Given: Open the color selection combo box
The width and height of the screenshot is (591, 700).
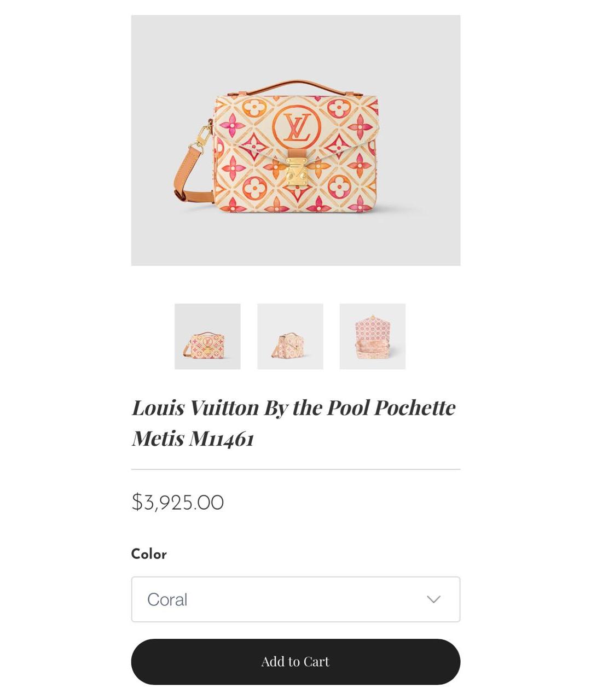Looking at the screenshot, I should [296, 599].
